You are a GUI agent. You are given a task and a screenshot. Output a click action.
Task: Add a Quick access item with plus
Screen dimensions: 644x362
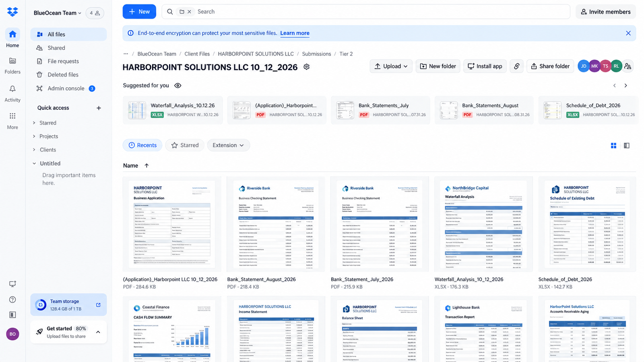coord(99,108)
